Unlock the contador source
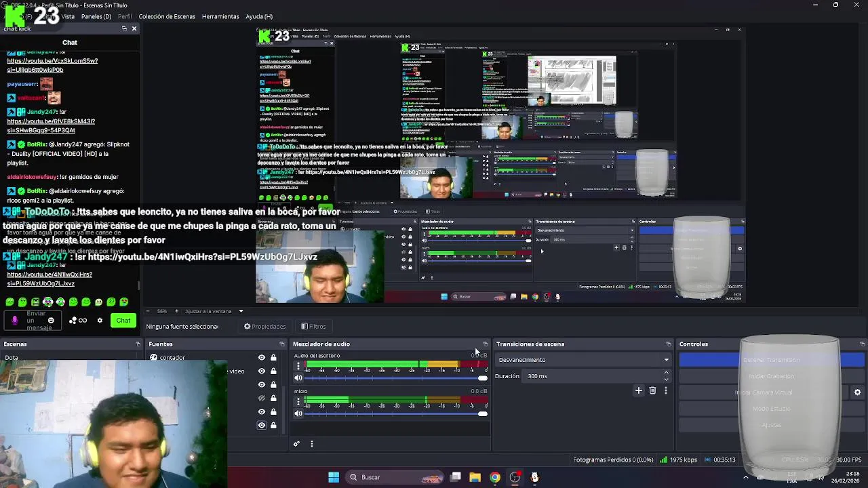This screenshot has height=488, width=868. pos(273,357)
